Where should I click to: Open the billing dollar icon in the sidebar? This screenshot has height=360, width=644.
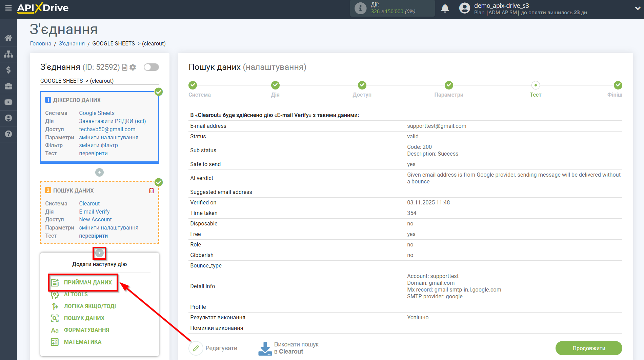click(x=8, y=70)
